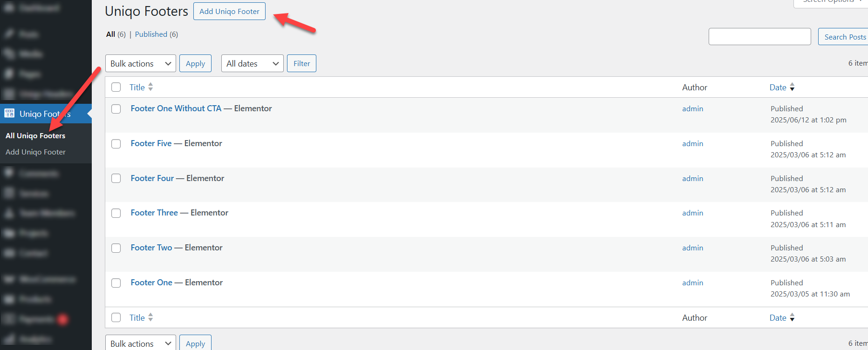Open the bottom Bulk actions dropdown
The height and width of the screenshot is (350, 868).
click(x=140, y=343)
